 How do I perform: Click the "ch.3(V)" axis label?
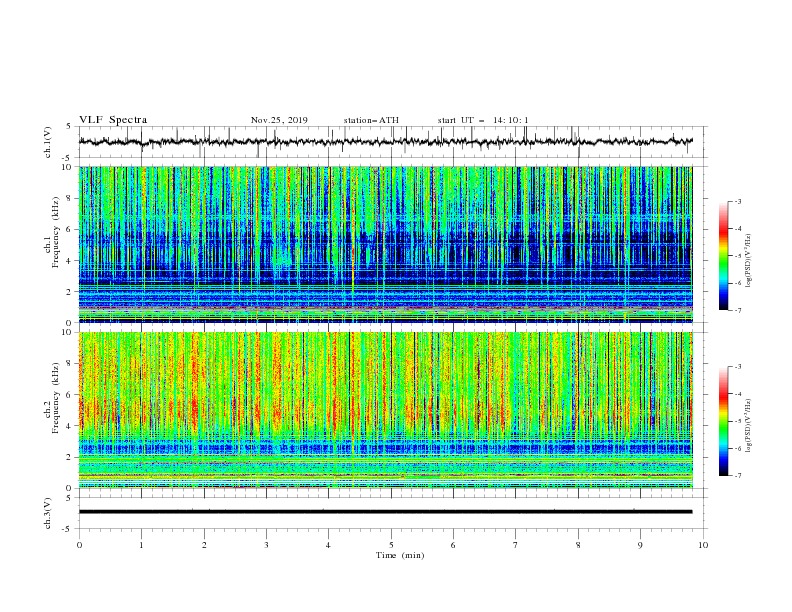pos(47,513)
